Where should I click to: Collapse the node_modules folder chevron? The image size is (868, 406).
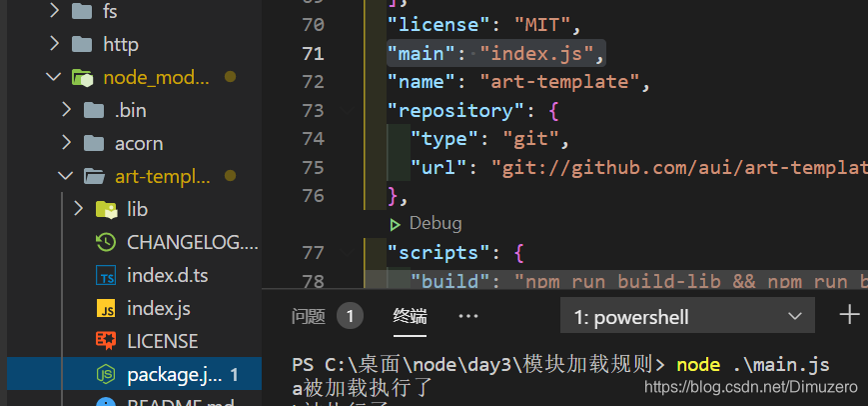click(54, 76)
